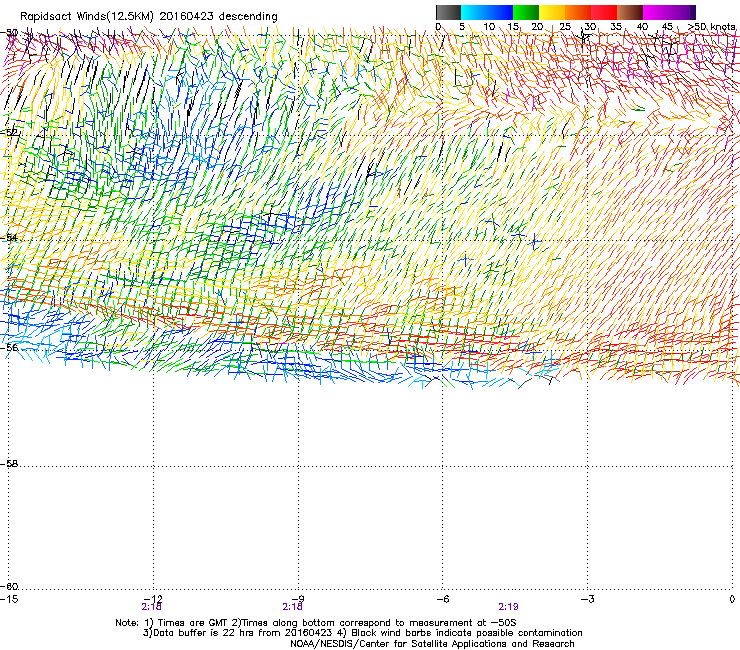Pick the brown 35–40 knots legend segment
Screen dimensions: 740x650
coord(630,12)
